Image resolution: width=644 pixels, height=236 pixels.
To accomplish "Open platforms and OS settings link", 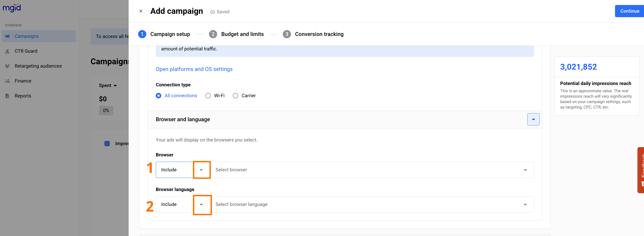I will tap(194, 69).
